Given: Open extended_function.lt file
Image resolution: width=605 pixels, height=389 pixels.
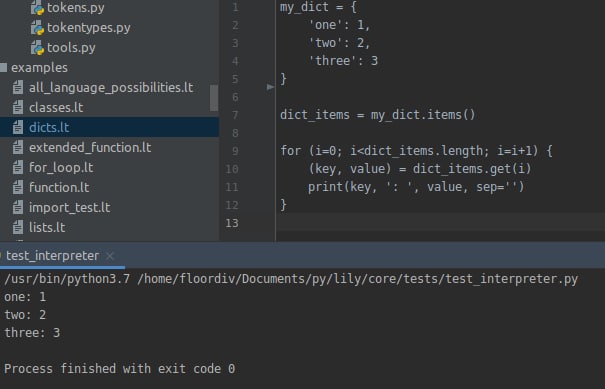Looking at the screenshot, I should click(x=90, y=147).
